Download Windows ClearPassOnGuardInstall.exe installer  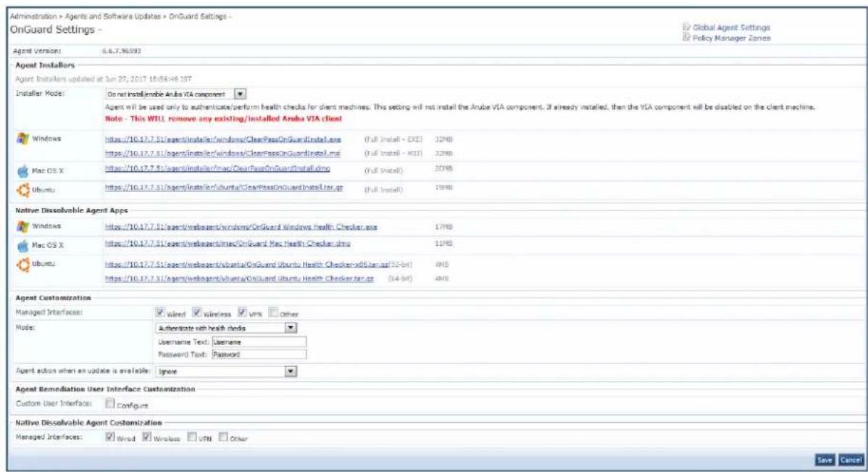(223, 139)
